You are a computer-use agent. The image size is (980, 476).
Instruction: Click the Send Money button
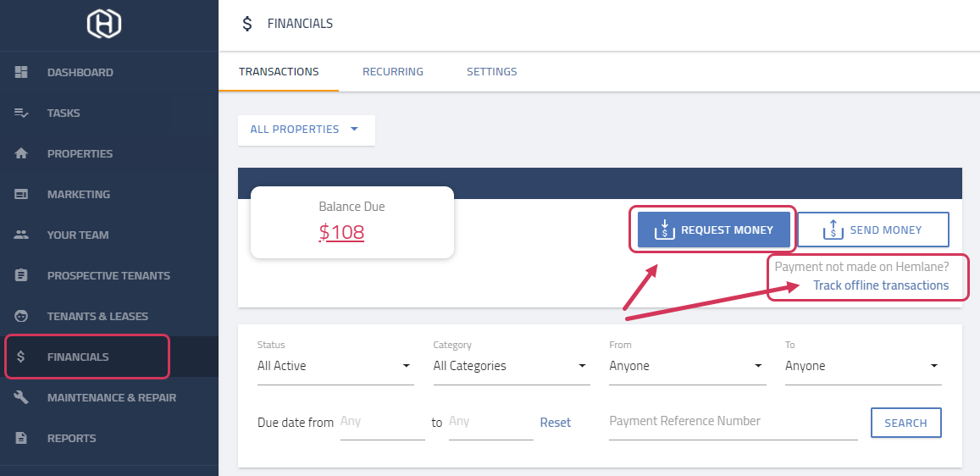pos(873,230)
